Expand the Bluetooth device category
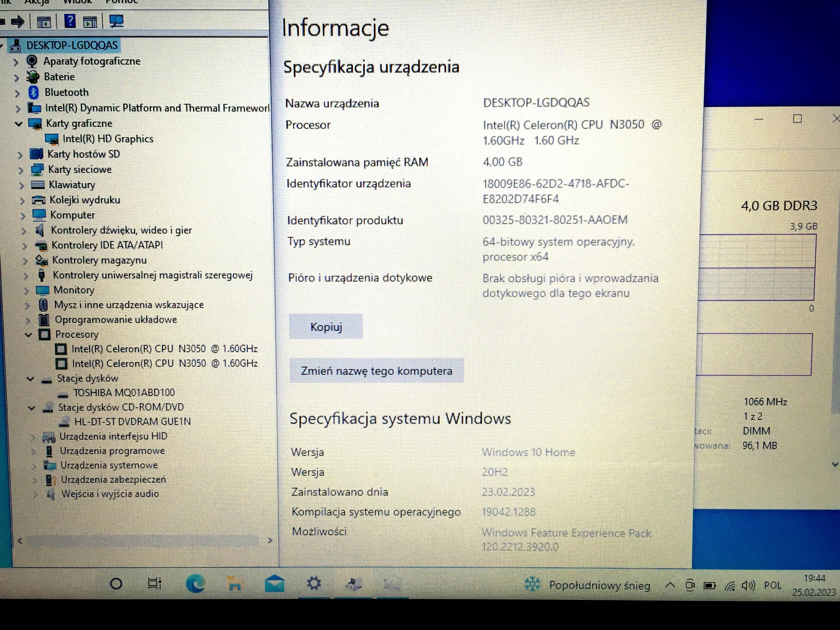This screenshot has height=630, width=840. pos(17,92)
